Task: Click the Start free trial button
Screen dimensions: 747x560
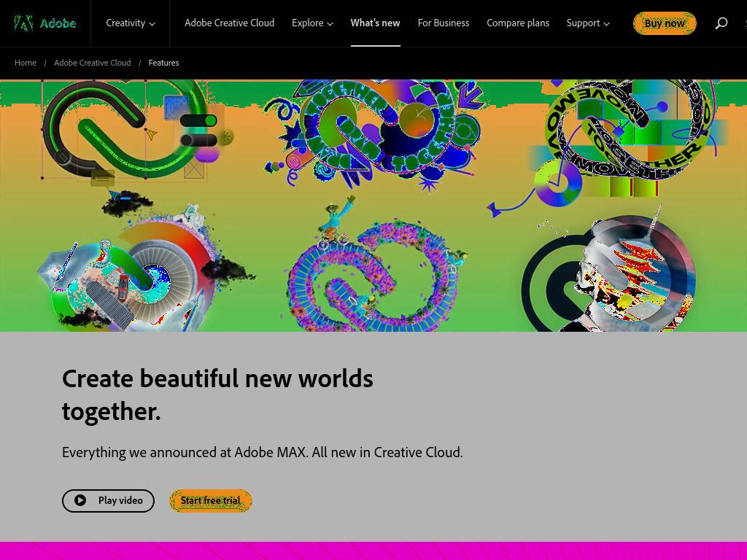Action: click(x=211, y=500)
